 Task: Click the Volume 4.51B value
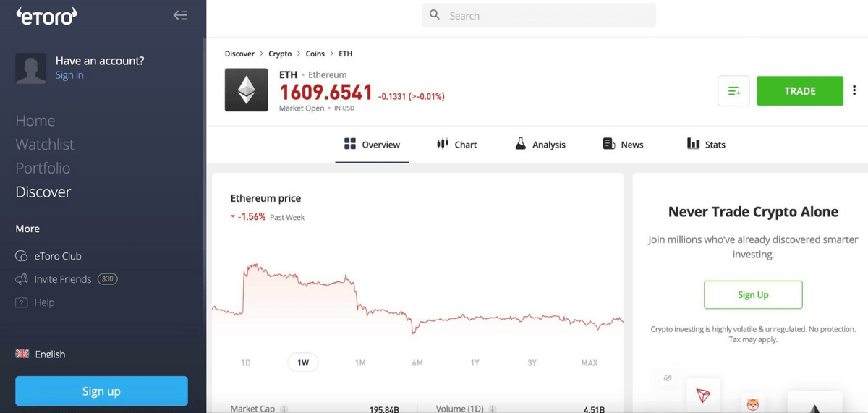coord(594,409)
